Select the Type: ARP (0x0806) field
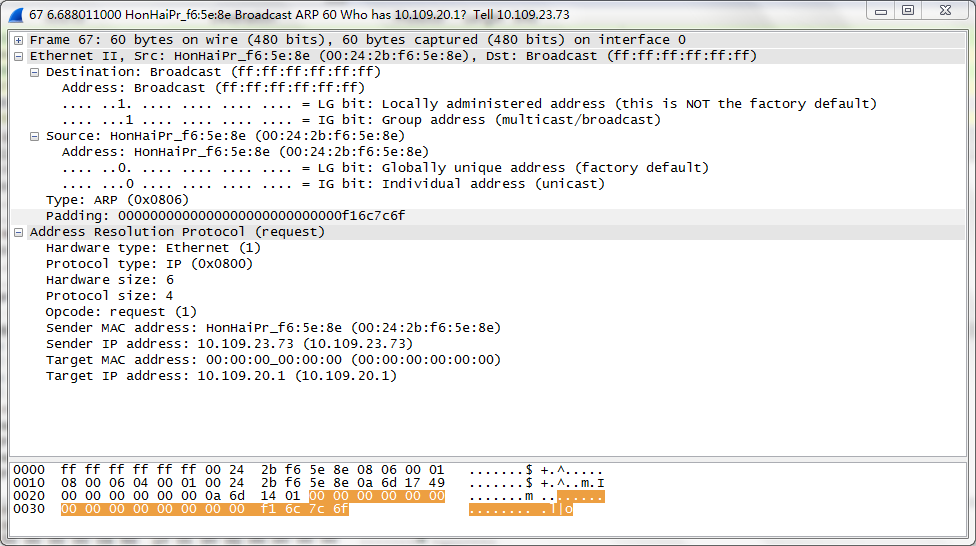 pyautogui.click(x=117, y=200)
